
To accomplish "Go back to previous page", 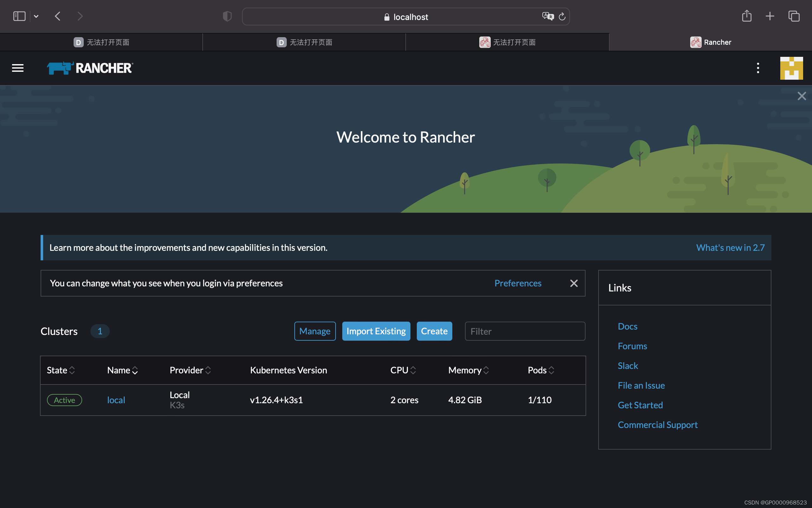I will [58, 16].
